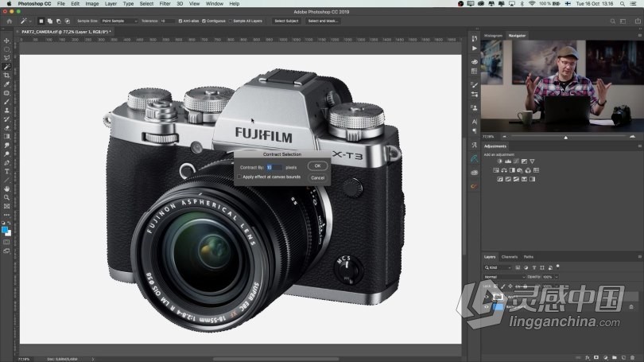Screen dimensions: 644x362
Task: Select the Lasso tool in the toolbox
Action: (6, 58)
